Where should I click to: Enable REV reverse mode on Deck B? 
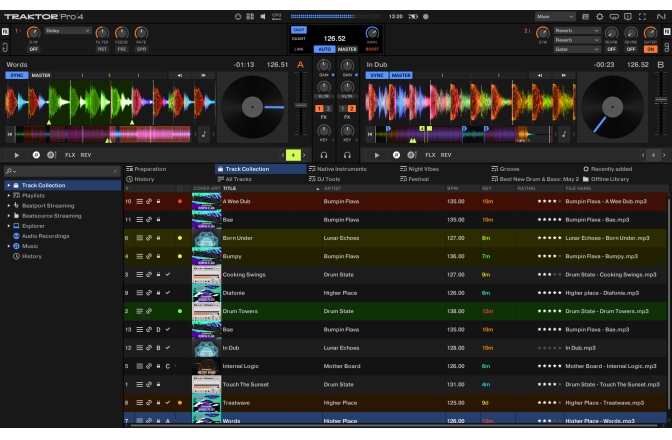[x=446, y=155]
